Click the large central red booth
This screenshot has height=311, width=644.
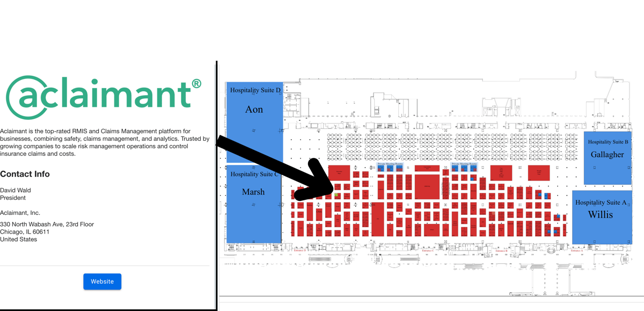tap(427, 186)
